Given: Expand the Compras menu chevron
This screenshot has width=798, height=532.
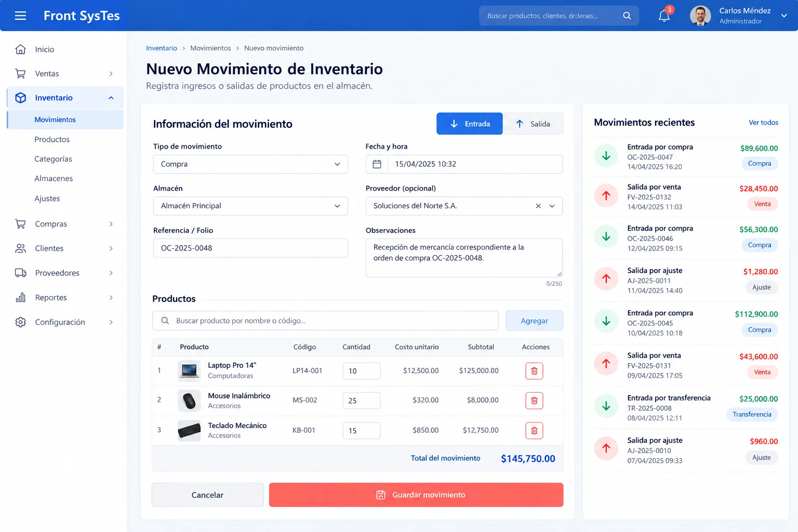Looking at the screenshot, I should coord(111,224).
